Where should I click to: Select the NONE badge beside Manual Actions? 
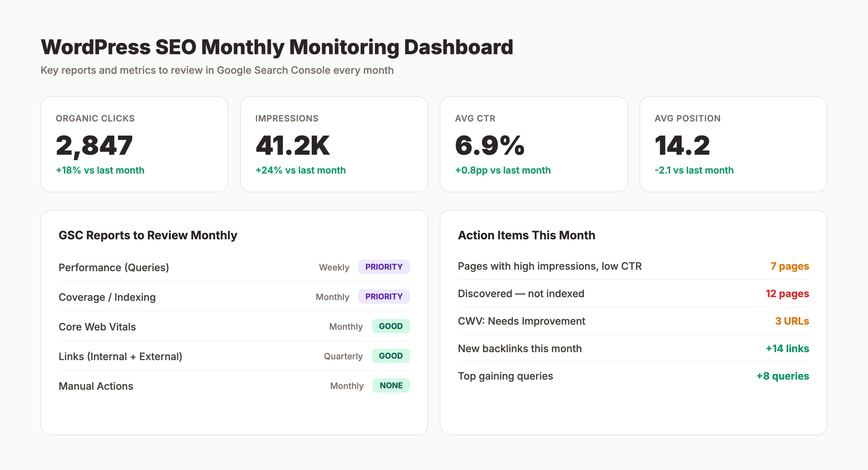[391, 385]
